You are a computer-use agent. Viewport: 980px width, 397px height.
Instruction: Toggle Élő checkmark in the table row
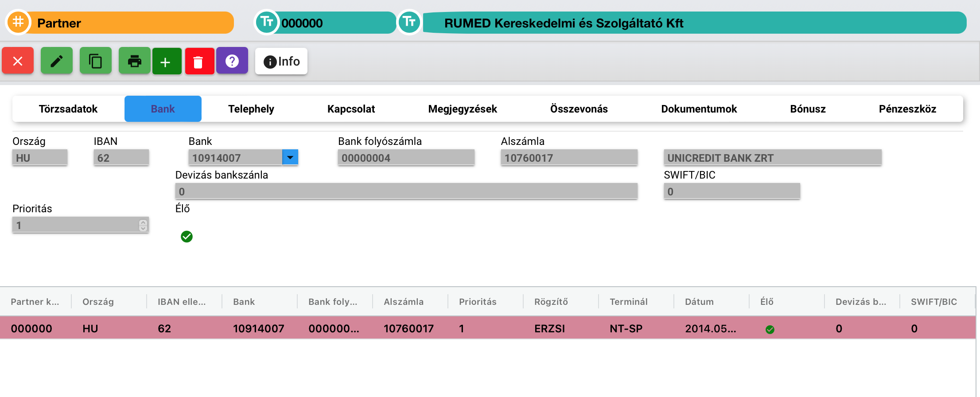click(x=770, y=329)
